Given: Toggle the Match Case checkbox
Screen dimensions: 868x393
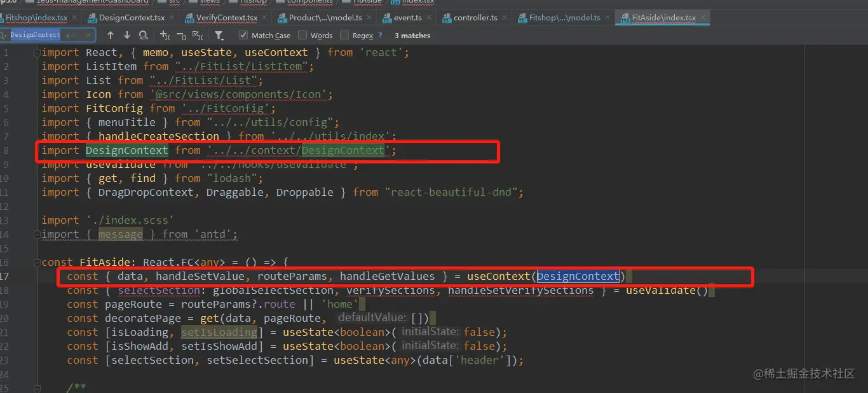Looking at the screenshot, I should (x=243, y=36).
